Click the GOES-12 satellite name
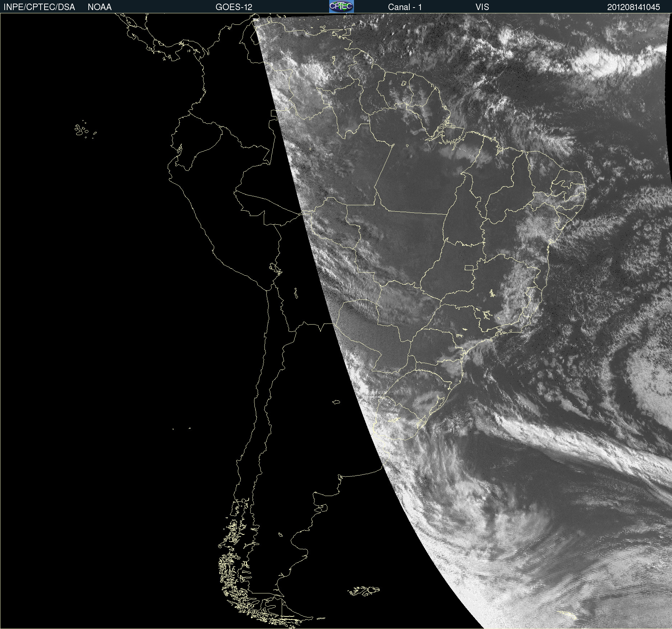 234,7
